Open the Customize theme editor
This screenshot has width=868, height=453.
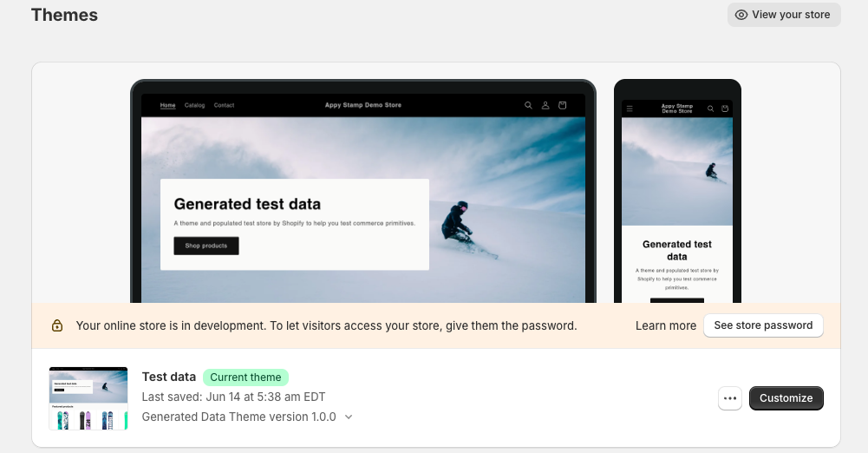(786, 398)
